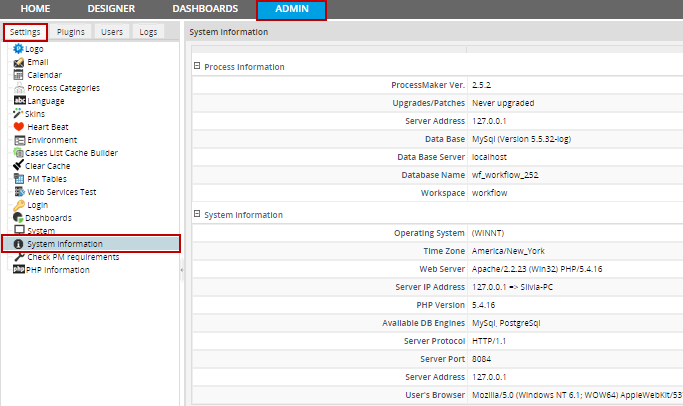Switch to the Plugins tab
This screenshot has width=683, height=406.
[71, 32]
